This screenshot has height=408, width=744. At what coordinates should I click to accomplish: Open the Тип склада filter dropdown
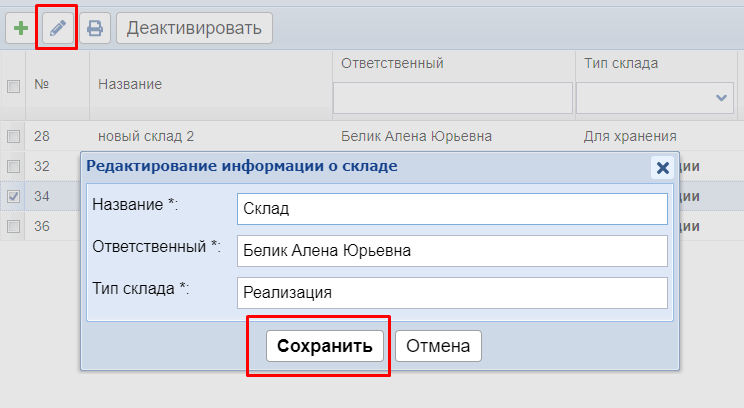pos(655,98)
